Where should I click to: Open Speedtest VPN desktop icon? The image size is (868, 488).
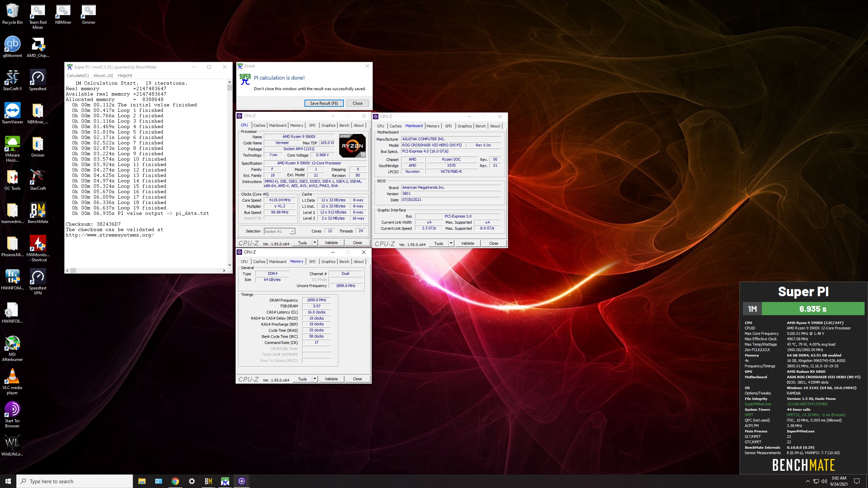38,282
